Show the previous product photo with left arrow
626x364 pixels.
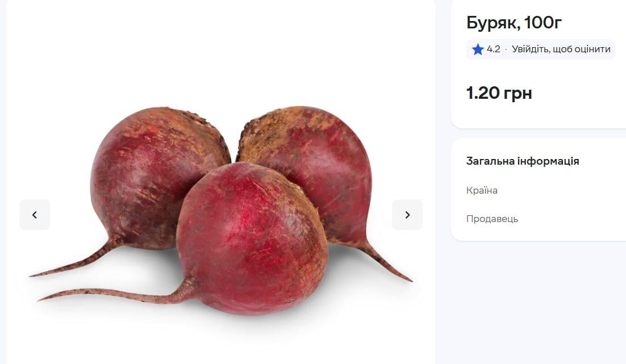click(x=35, y=215)
